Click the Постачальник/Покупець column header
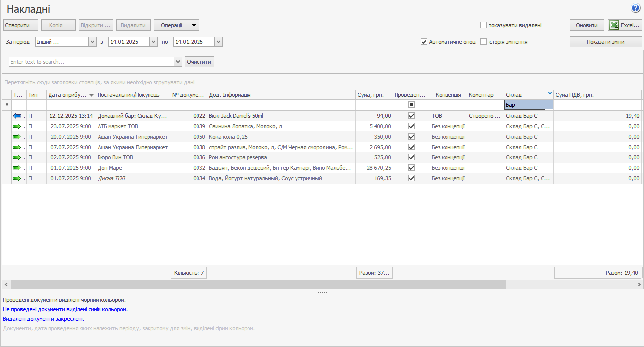This screenshot has width=644, height=347. pyautogui.click(x=133, y=95)
